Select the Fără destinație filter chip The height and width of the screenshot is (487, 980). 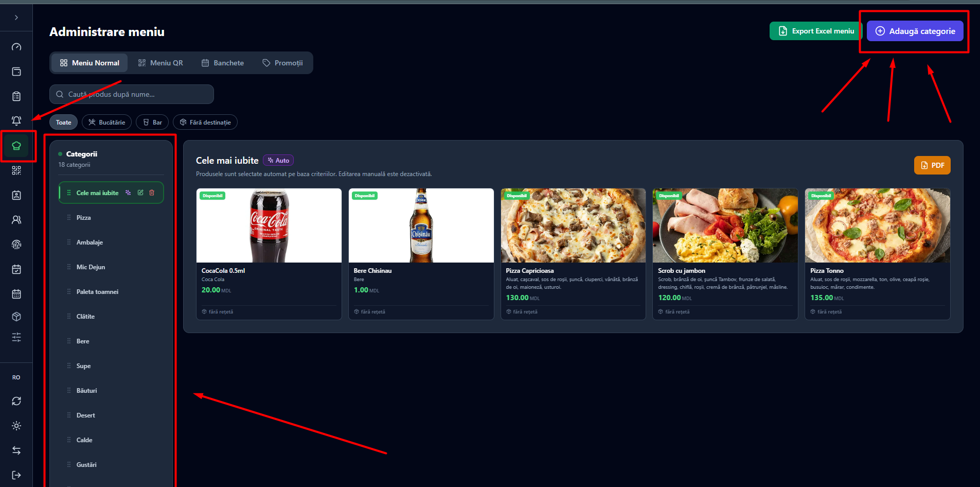click(205, 122)
